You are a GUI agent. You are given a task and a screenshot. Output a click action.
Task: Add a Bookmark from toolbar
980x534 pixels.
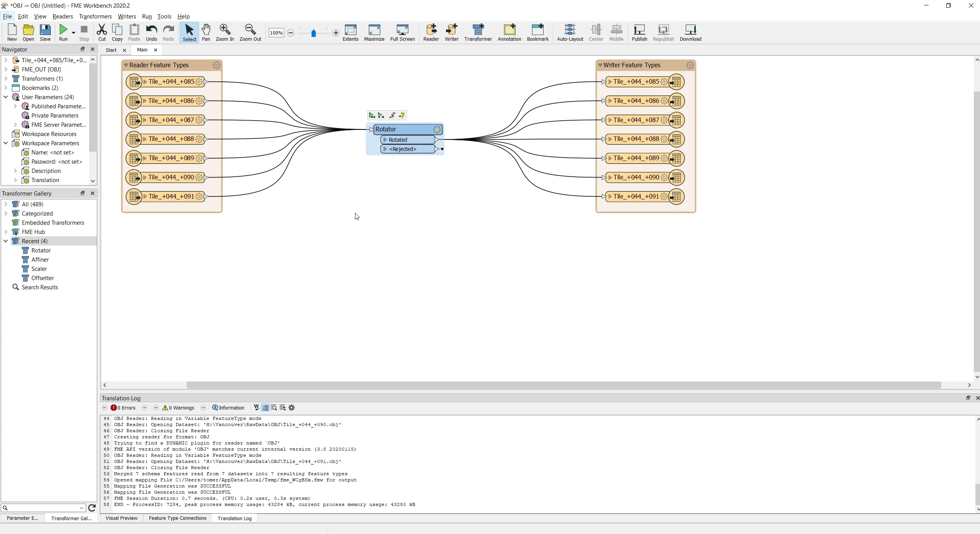pos(537,33)
